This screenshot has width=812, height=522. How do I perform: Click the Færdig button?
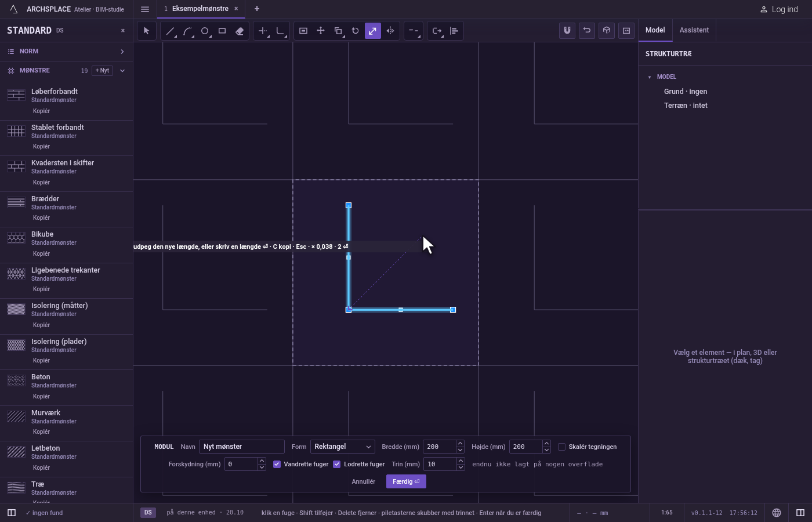point(406,481)
